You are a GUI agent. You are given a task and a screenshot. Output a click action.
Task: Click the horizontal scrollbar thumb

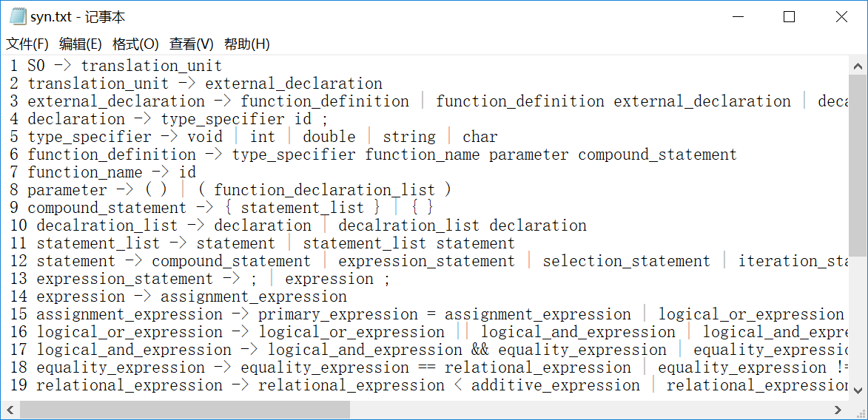185,410
